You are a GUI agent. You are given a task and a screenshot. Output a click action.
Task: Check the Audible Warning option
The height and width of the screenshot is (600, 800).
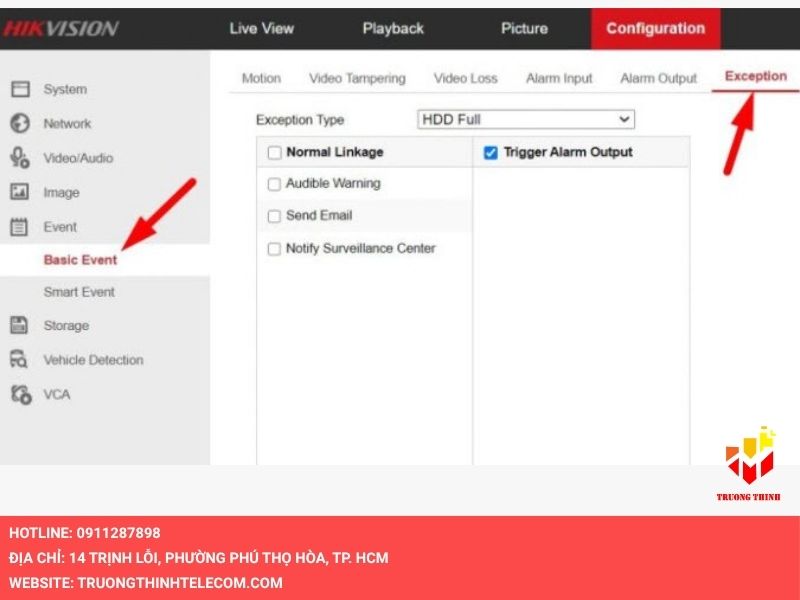click(x=274, y=184)
